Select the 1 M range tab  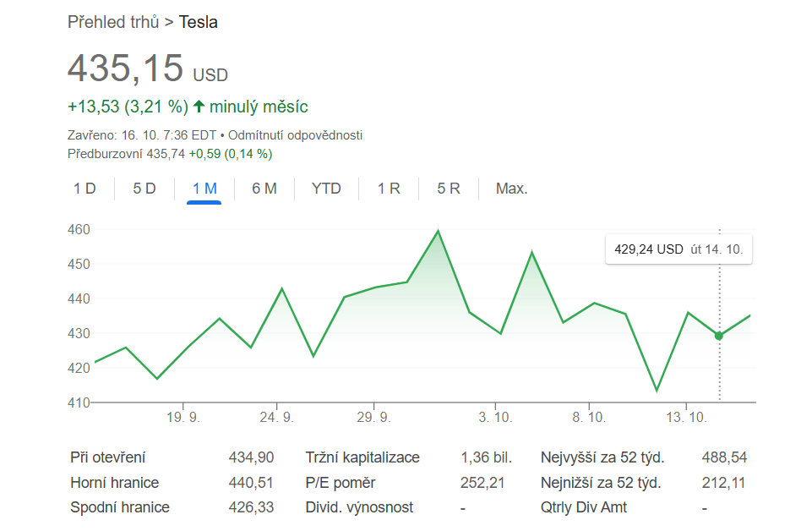(204, 189)
